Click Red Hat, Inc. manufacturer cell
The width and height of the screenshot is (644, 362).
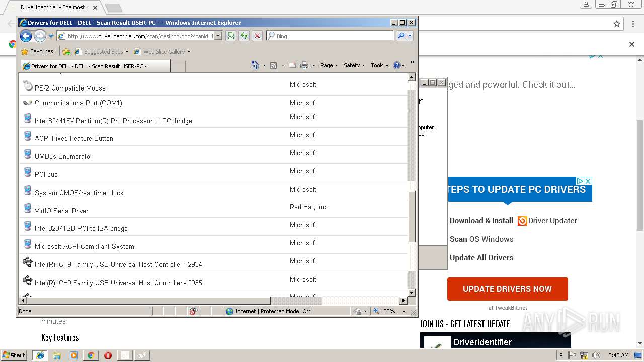[308, 207]
